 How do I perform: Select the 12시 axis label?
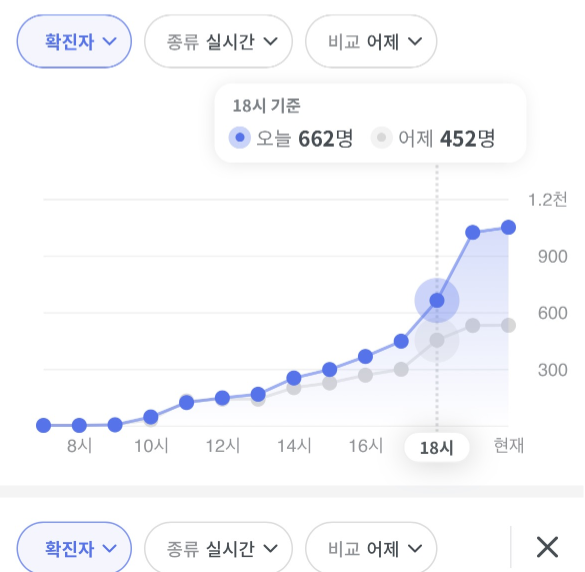(223, 446)
